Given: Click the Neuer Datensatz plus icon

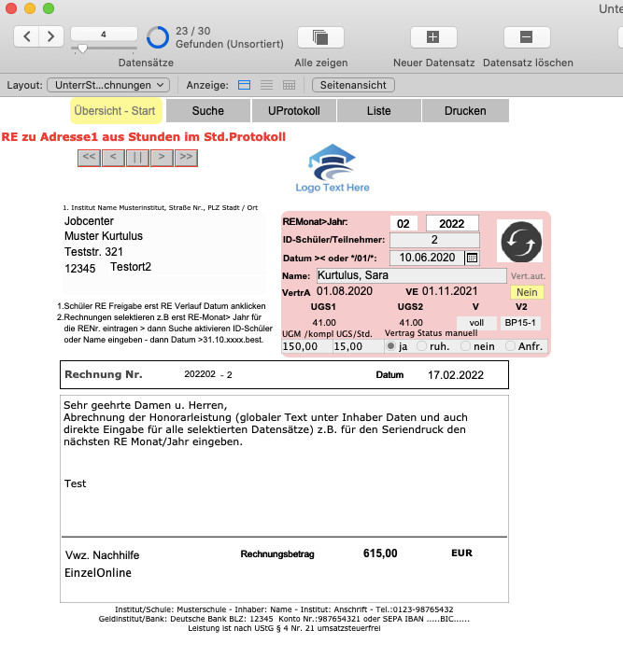Looking at the screenshot, I should [x=433, y=37].
